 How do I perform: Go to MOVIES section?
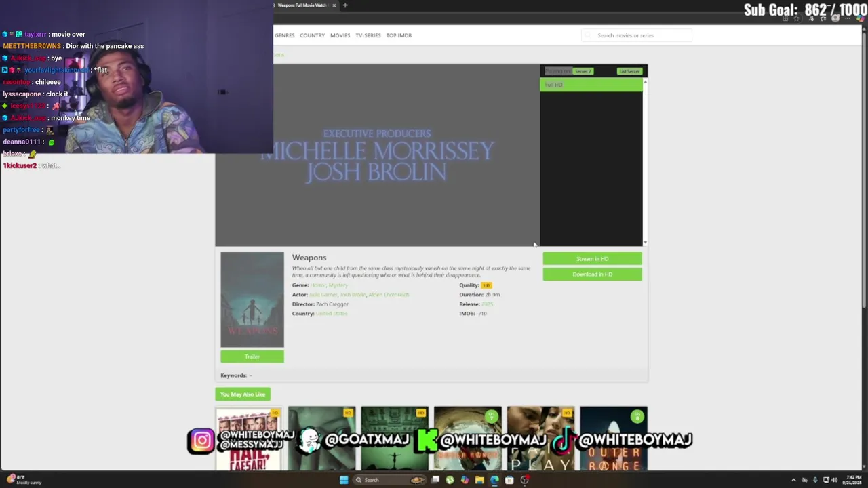click(x=340, y=35)
